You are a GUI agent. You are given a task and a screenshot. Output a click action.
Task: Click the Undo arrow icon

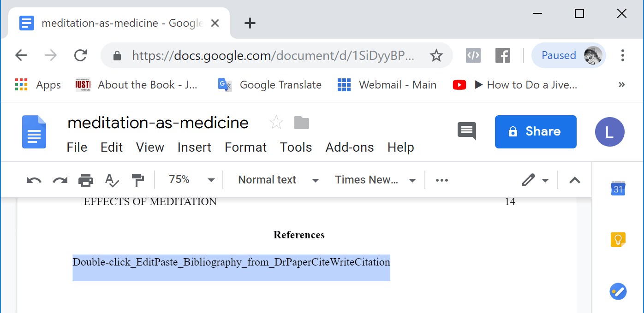click(34, 180)
